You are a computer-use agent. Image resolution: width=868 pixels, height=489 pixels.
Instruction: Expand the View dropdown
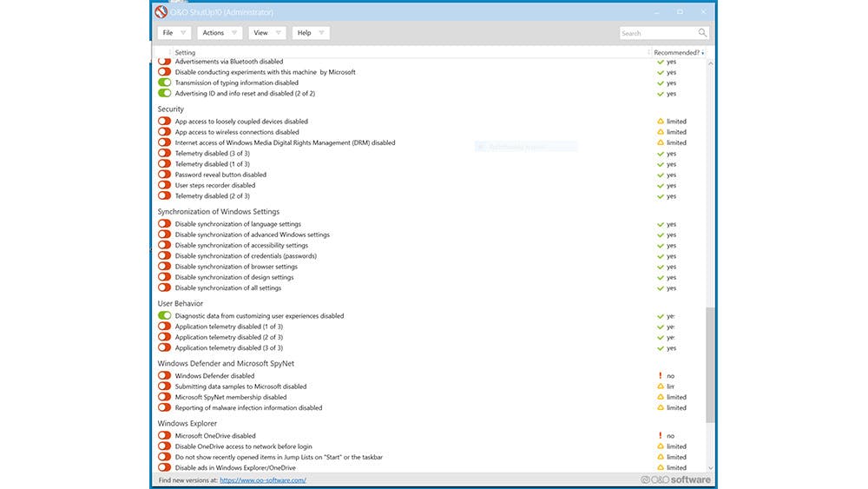[x=266, y=33]
